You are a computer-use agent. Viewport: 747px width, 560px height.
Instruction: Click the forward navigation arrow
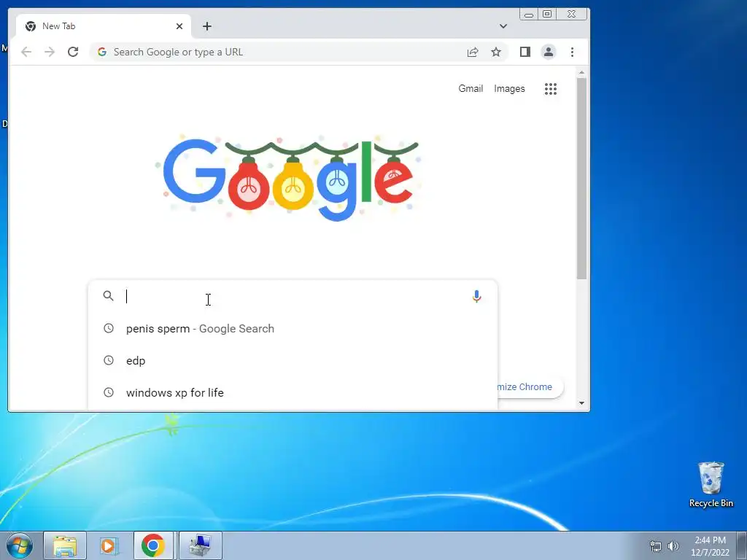click(50, 52)
